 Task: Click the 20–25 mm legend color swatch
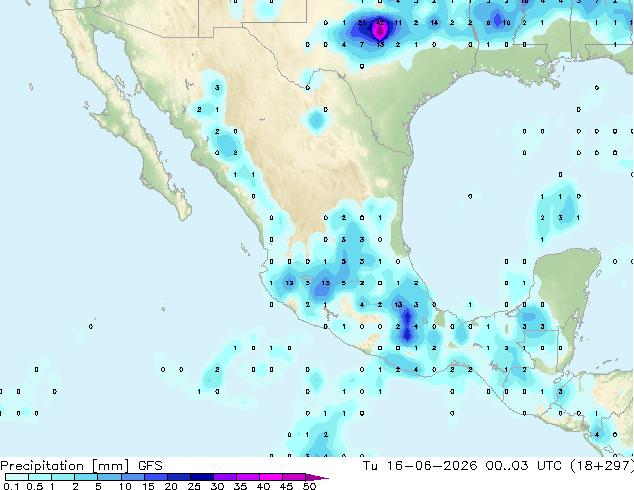pos(178,477)
